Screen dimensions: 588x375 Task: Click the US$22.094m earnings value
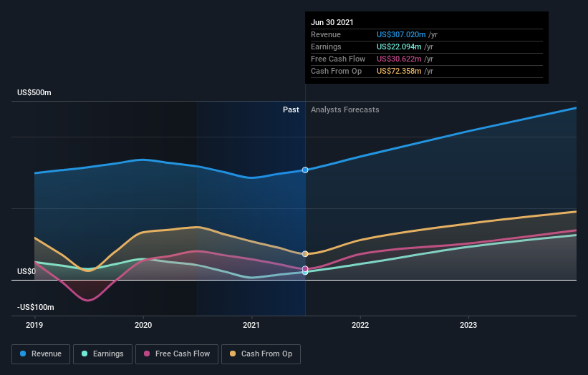(399, 47)
